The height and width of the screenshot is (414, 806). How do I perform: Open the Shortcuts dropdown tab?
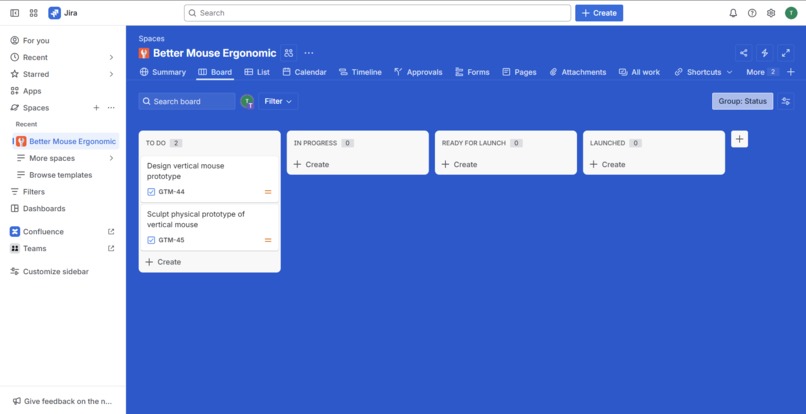tap(703, 72)
